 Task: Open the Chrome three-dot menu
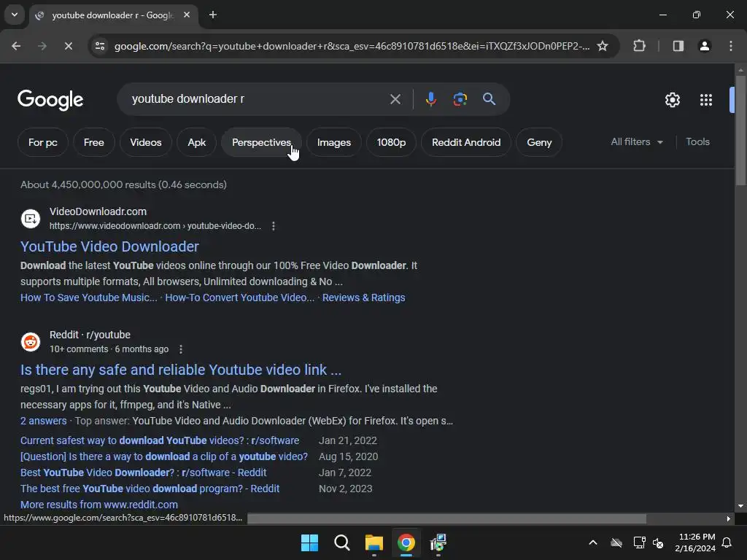[x=731, y=46]
